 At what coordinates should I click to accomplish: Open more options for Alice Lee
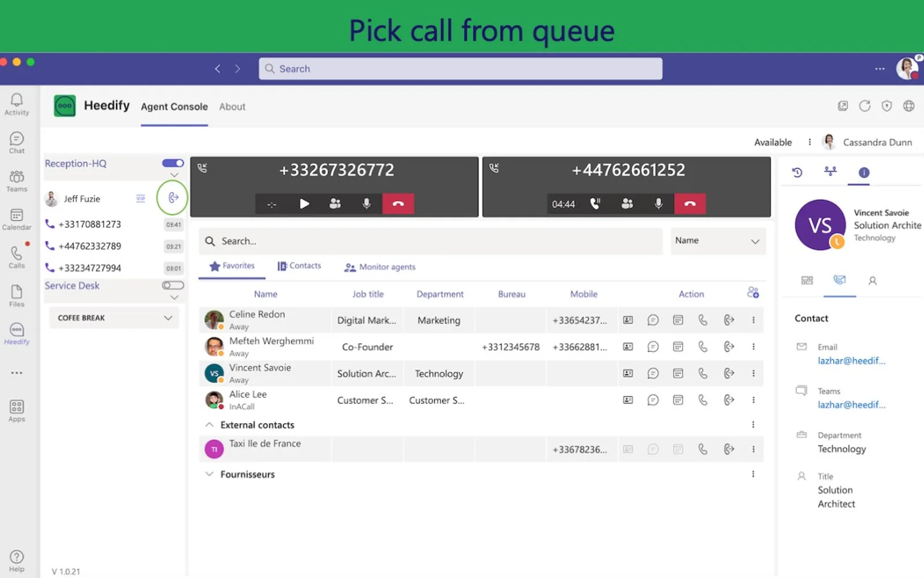click(x=753, y=400)
